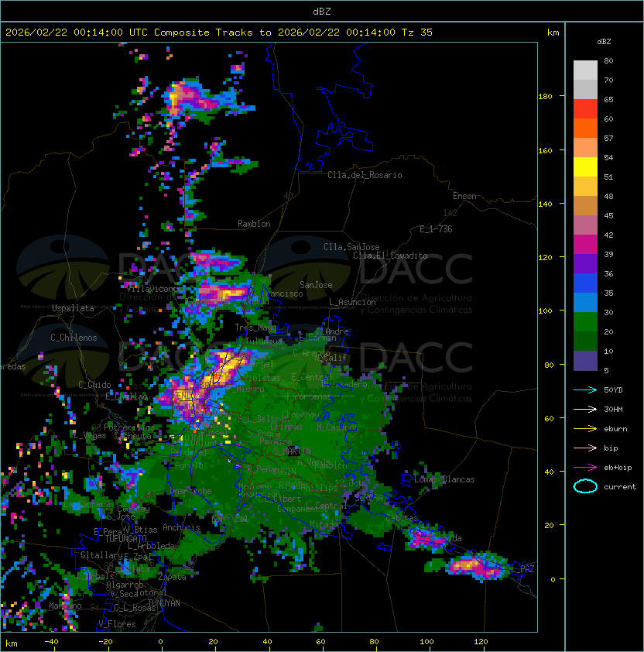Click the 'C_Chilenos' place label on map

[x=74, y=338]
